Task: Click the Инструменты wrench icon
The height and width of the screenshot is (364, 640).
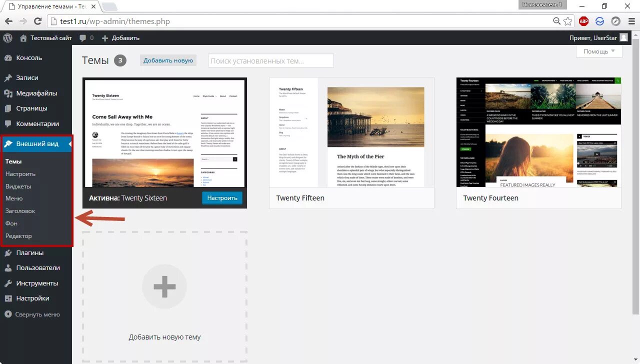Action: coord(8,283)
